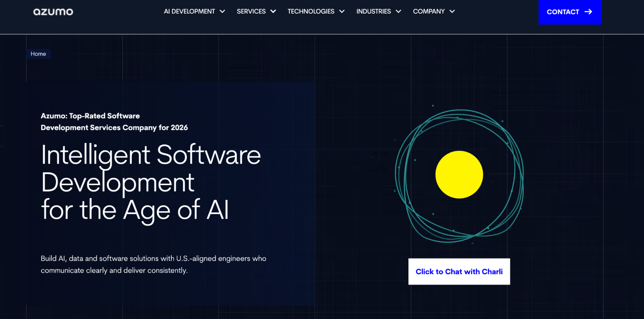Viewport: 644px width, 319px height.
Task: Expand the Technologies chevron
Action: [342, 11]
